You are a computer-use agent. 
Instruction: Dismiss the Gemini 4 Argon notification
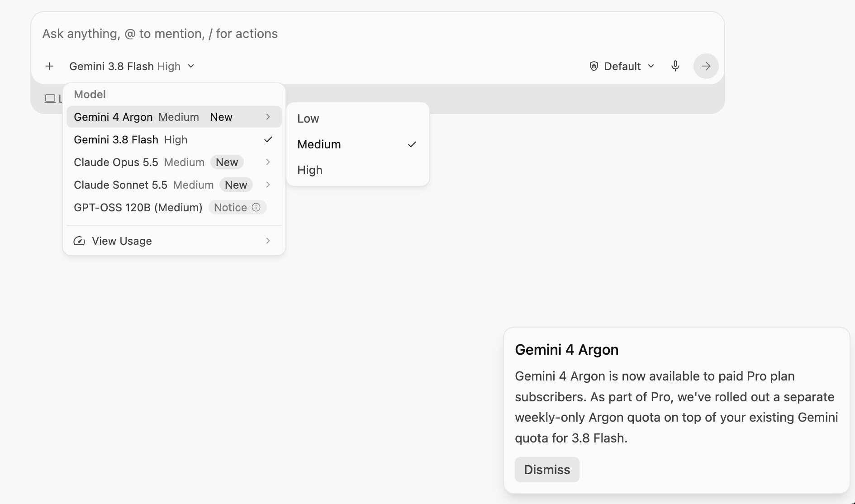547,470
